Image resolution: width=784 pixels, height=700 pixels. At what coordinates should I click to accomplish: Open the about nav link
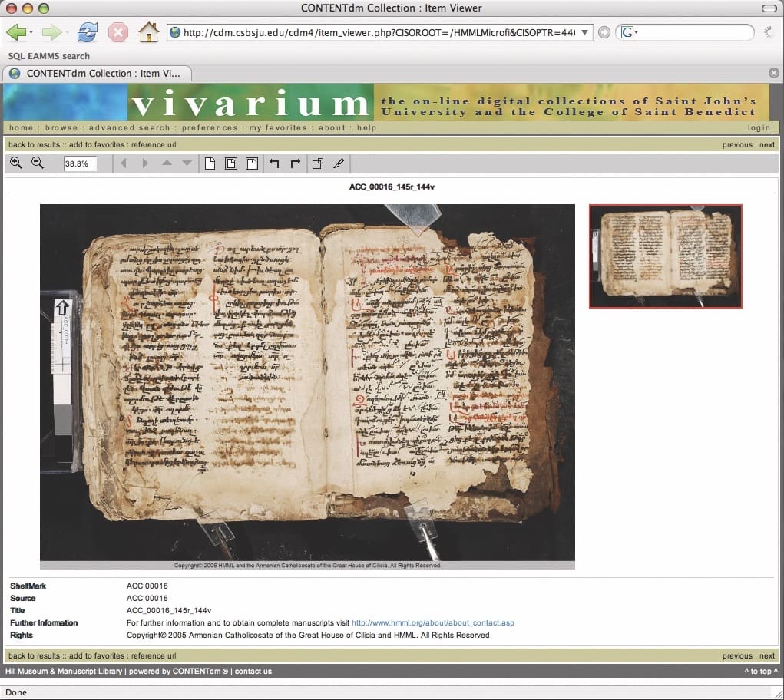pos(332,128)
